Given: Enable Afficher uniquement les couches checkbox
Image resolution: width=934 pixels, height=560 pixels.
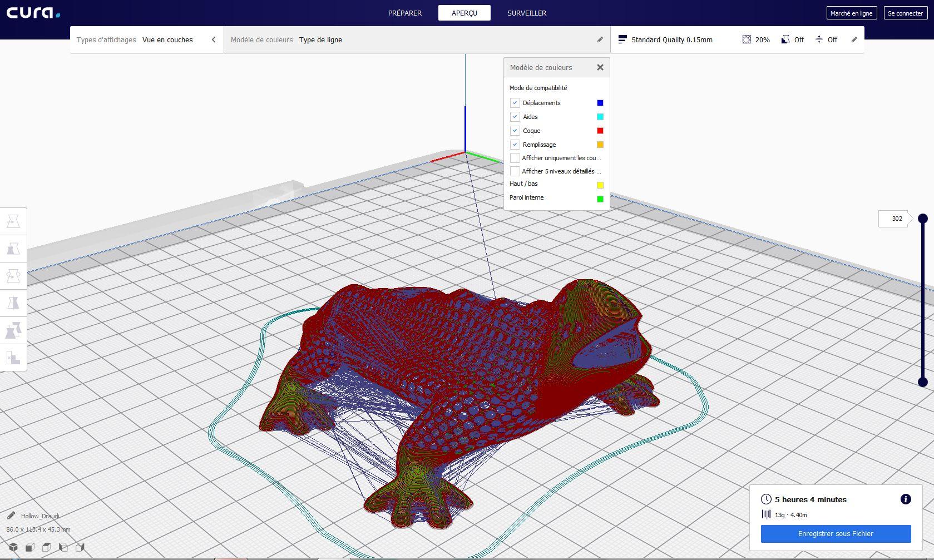Looking at the screenshot, I should 515,158.
